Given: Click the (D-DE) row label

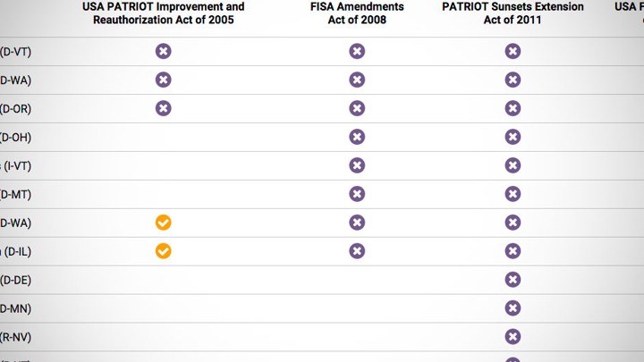Looking at the screenshot, I should pyautogui.click(x=15, y=281).
